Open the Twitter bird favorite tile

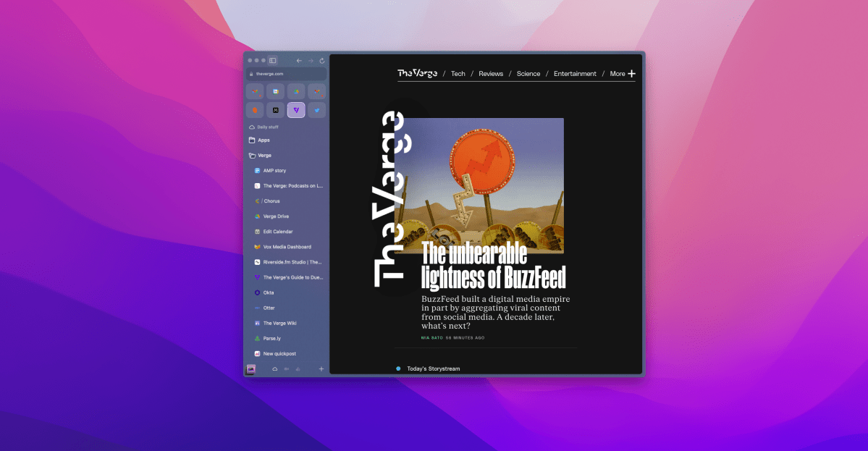pyautogui.click(x=316, y=110)
